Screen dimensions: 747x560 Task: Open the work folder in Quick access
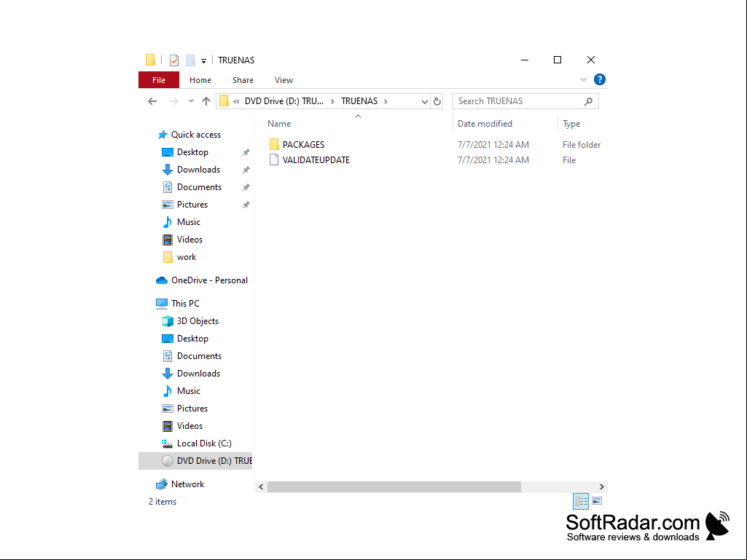click(187, 256)
